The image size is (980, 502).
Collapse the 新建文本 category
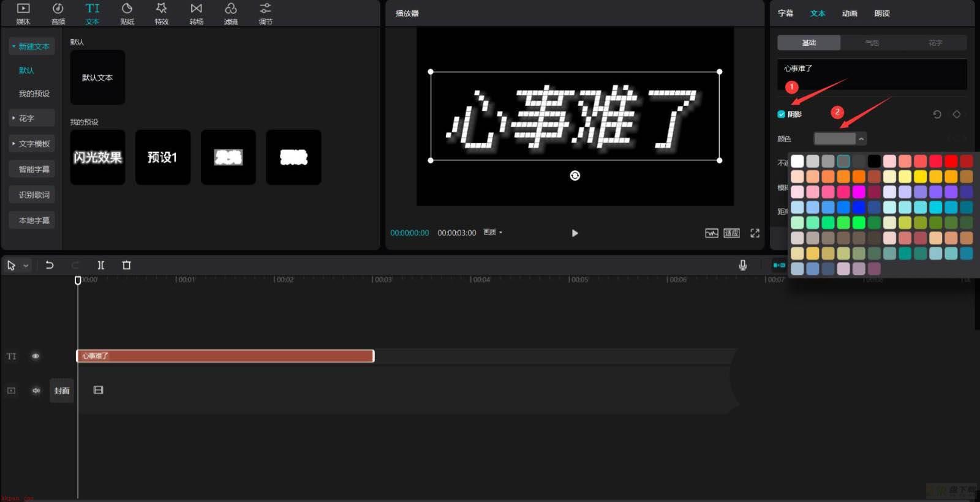click(x=32, y=47)
